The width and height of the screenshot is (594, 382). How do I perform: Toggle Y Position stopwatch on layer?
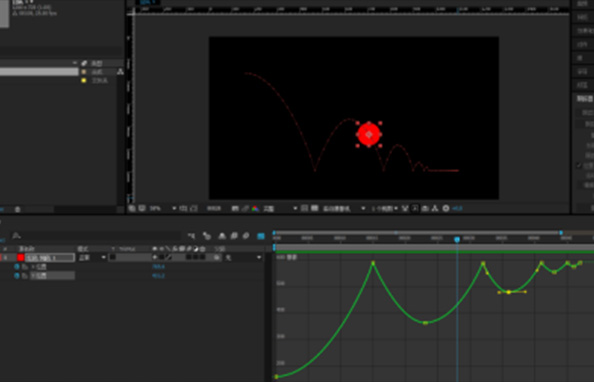coord(17,276)
